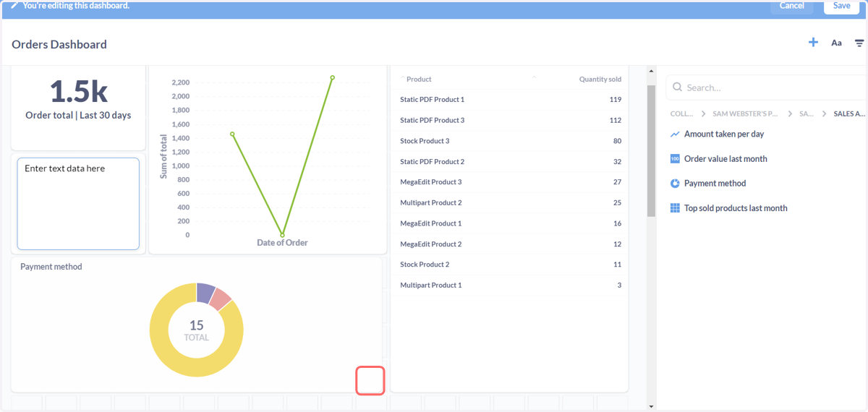Viewport: 868px width, 412px height.
Task: Click the table icon beside Top sold products
Action: (x=675, y=208)
